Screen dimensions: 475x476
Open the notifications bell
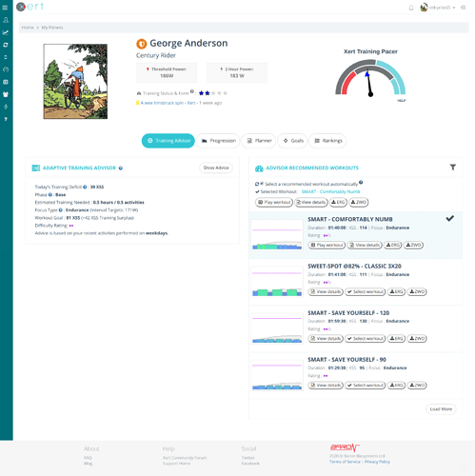pyautogui.click(x=411, y=8)
